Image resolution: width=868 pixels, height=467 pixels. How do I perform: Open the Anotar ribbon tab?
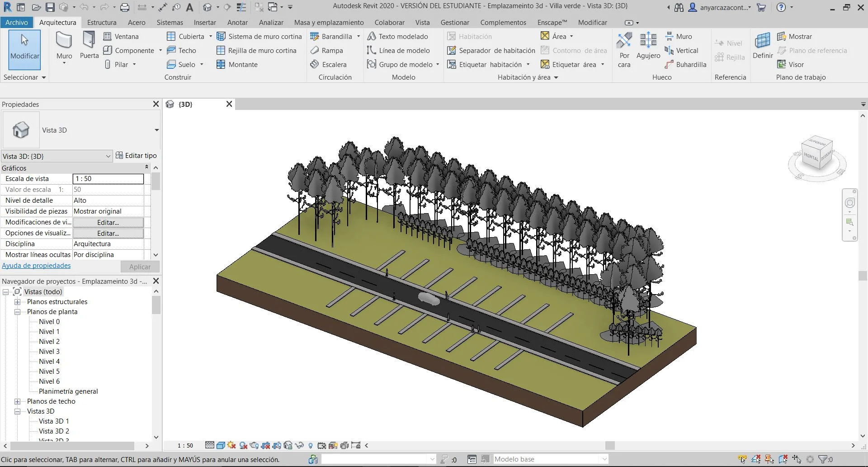click(x=237, y=23)
